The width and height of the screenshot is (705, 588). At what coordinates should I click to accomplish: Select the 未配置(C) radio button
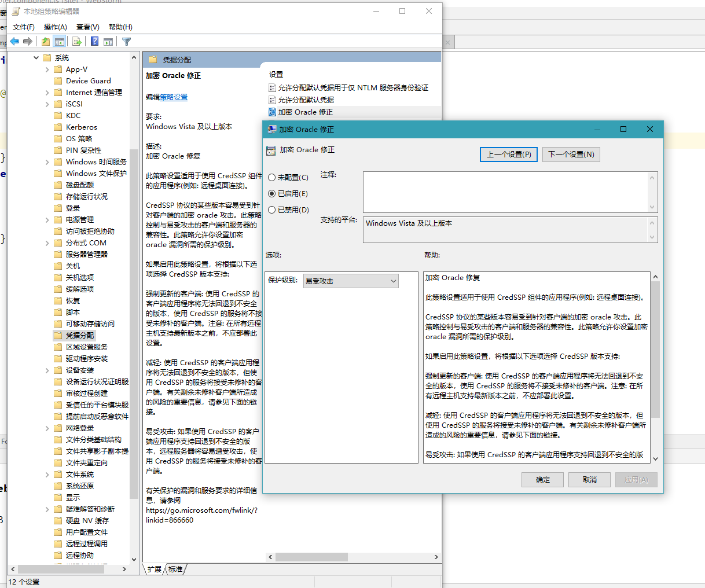click(271, 178)
